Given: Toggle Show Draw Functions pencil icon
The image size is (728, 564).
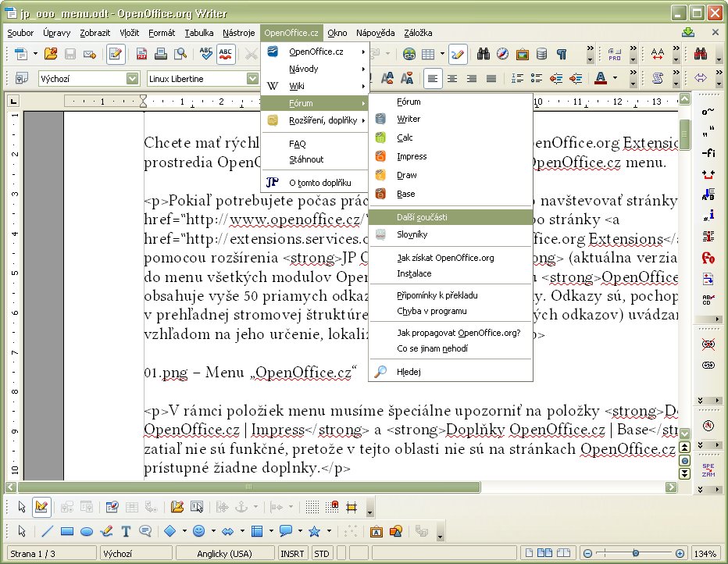Looking at the screenshot, I should click(x=458, y=55).
